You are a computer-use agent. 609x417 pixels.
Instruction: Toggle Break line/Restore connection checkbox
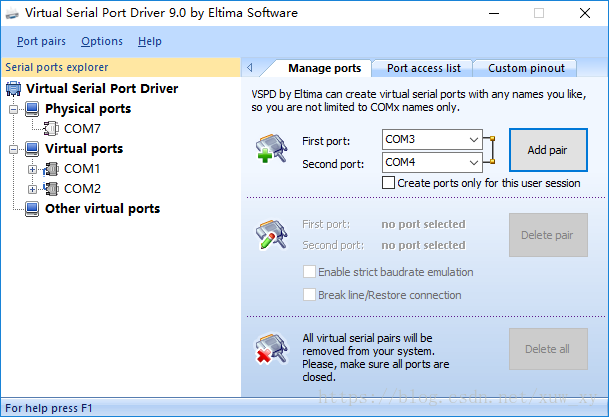click(x=309, y=295)
